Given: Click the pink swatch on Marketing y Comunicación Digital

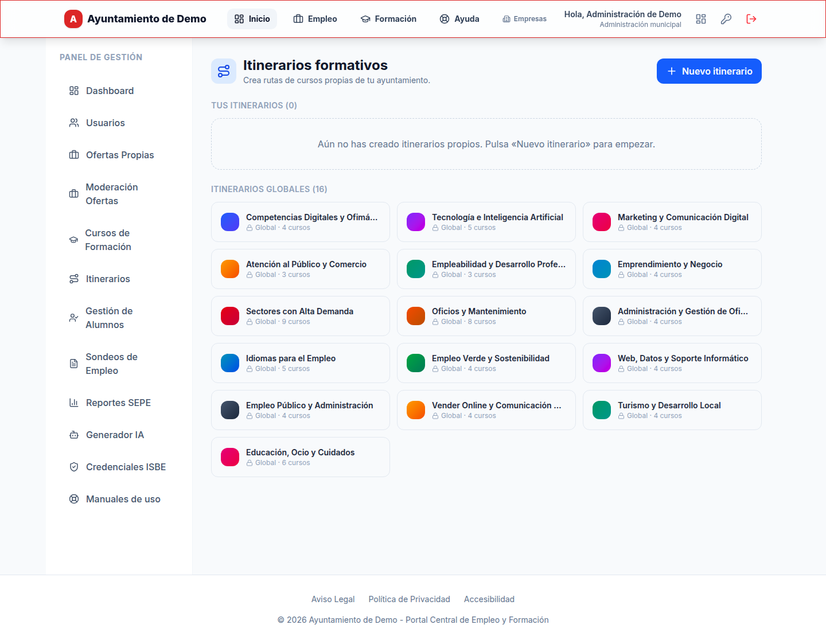Looking at the screenshot, I should coord(602,222).
